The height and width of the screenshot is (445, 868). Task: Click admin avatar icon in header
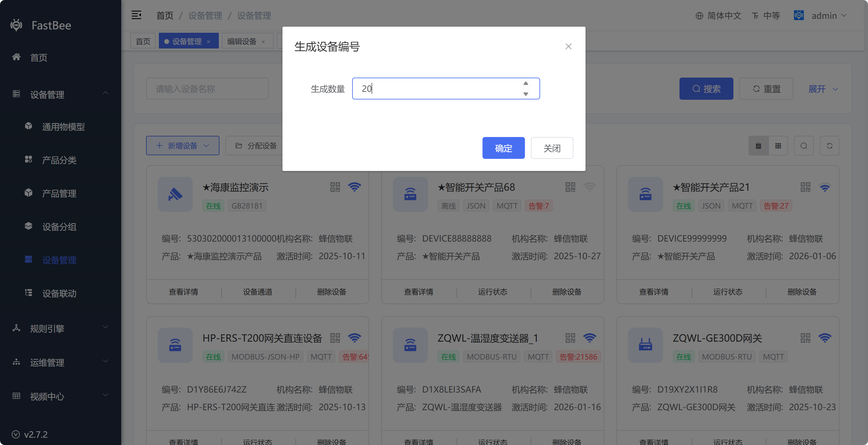coord(799,15)
